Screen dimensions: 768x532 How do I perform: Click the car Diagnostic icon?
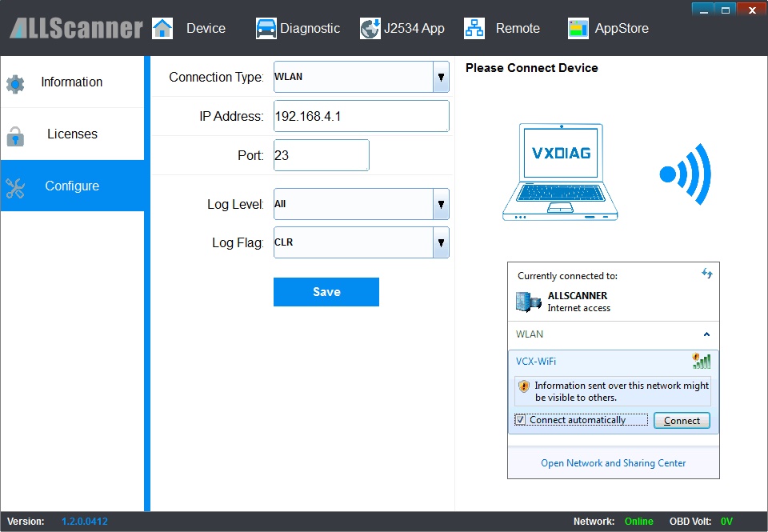pyautogui.click(x=266, y=29)
